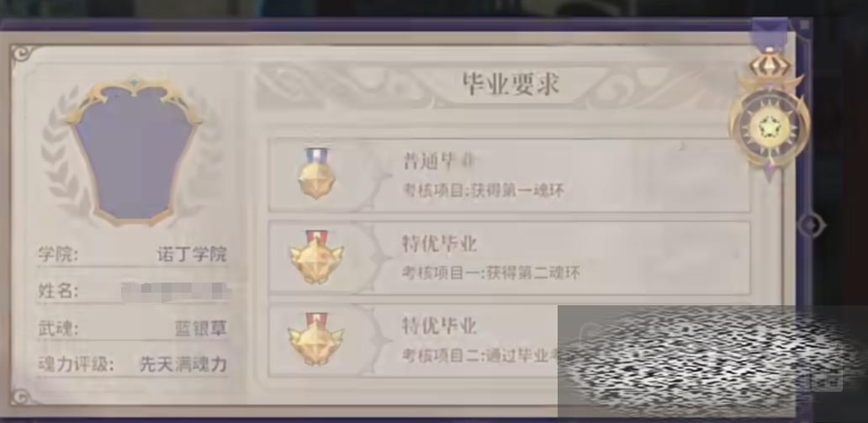Click the spiral ornament in bottom-left corner
Viewport: 868px width, 423px height.
click(22, 396)
